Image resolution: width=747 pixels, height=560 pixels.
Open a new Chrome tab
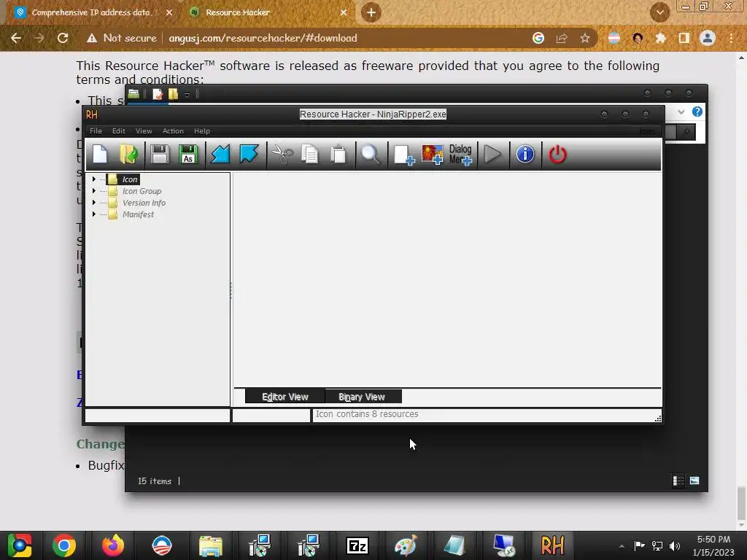371,13
